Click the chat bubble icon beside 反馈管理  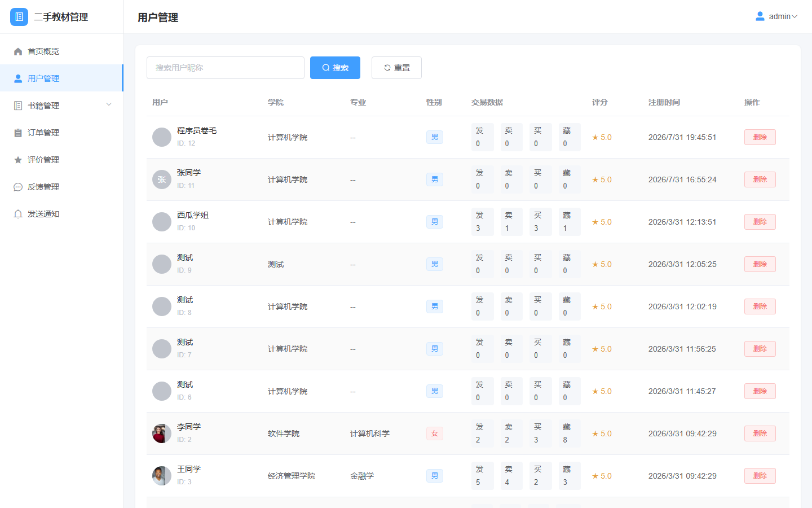coord(18,187)
